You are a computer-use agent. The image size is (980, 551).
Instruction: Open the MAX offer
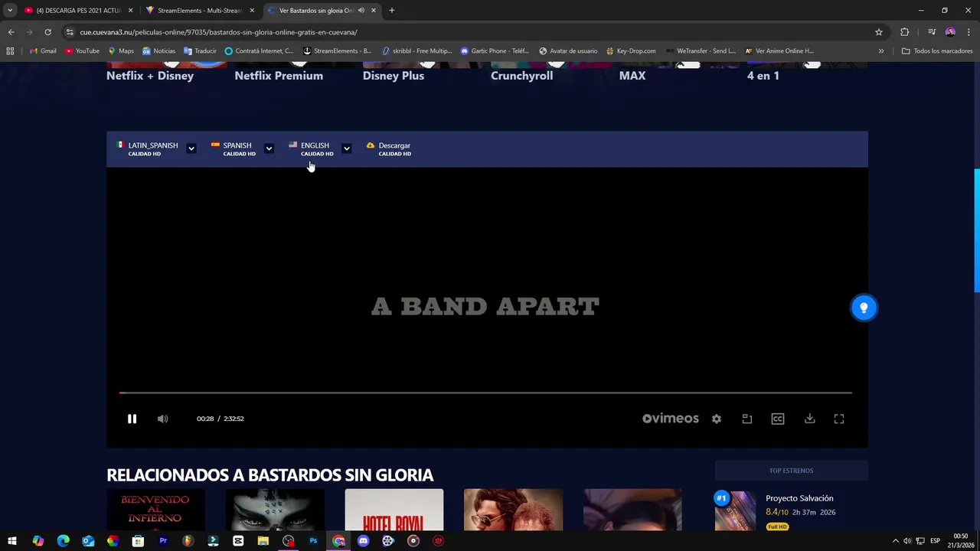point(632,76)
